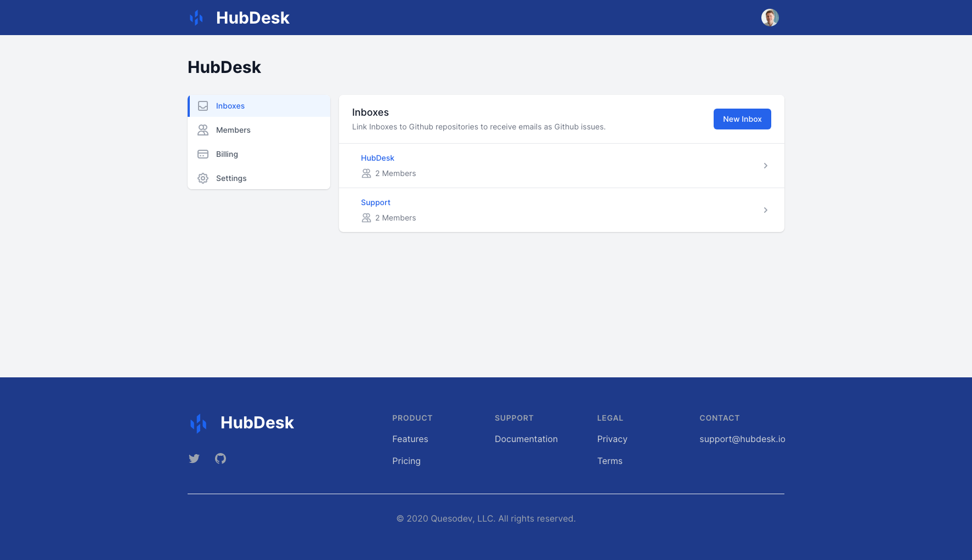This screenshot has width=972, height=560.
Task: Open the Pricing footer link
Action: point(406,461)
